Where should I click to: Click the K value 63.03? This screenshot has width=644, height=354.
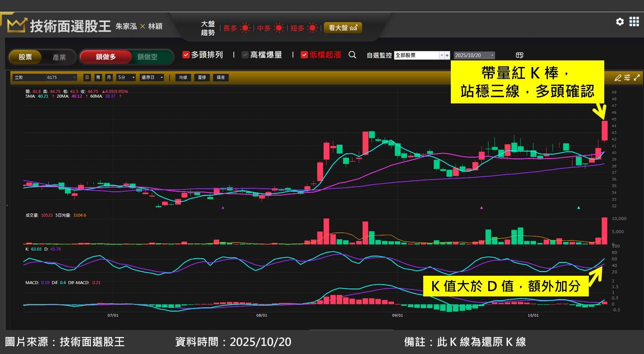(x=37, y=249)
